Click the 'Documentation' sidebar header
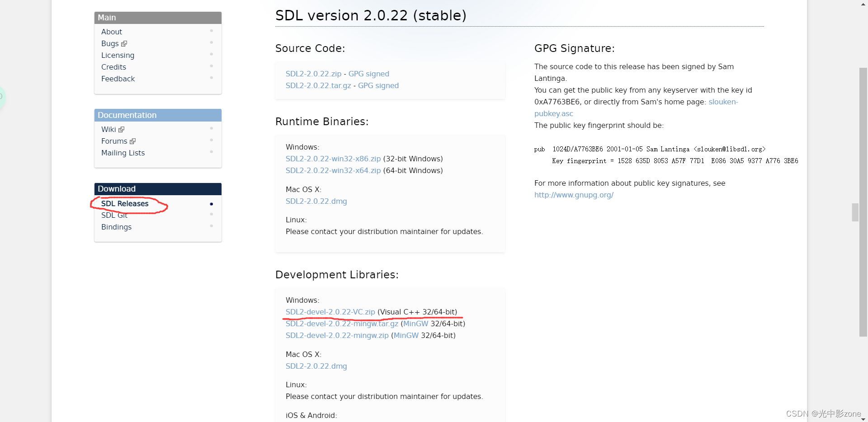Viewport: 868px width, 422px height. pyautogui.click(x=158, y=115)
